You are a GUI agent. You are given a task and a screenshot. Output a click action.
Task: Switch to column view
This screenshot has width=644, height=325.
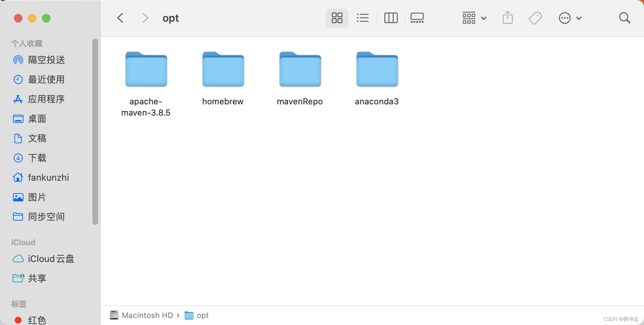tap(391, 18)
